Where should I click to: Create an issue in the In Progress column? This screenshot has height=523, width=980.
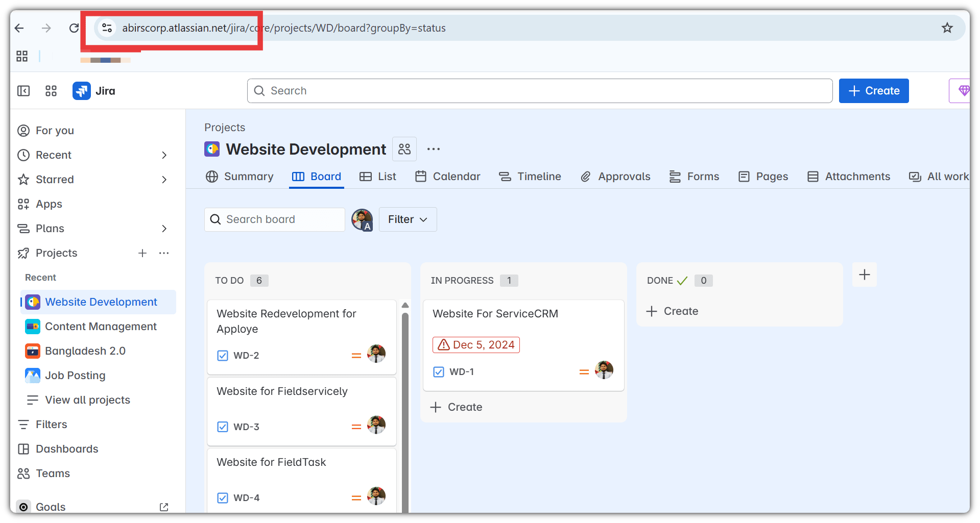[x=456, y=407]
